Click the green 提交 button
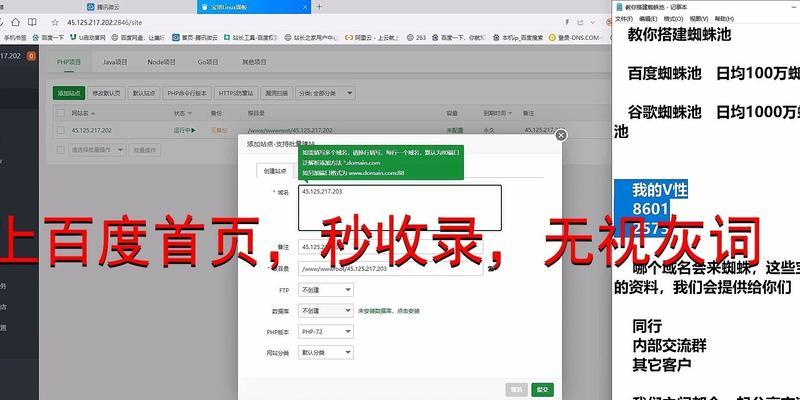The image size is (800, 400). pos(542,389)
